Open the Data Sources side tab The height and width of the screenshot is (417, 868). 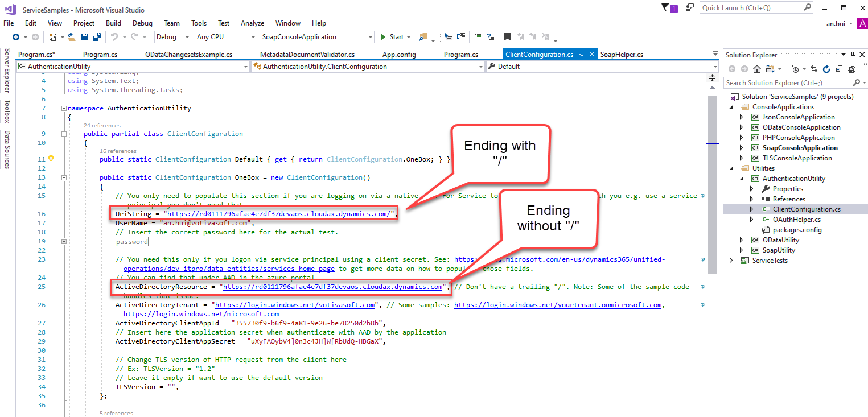pos(7,150)
